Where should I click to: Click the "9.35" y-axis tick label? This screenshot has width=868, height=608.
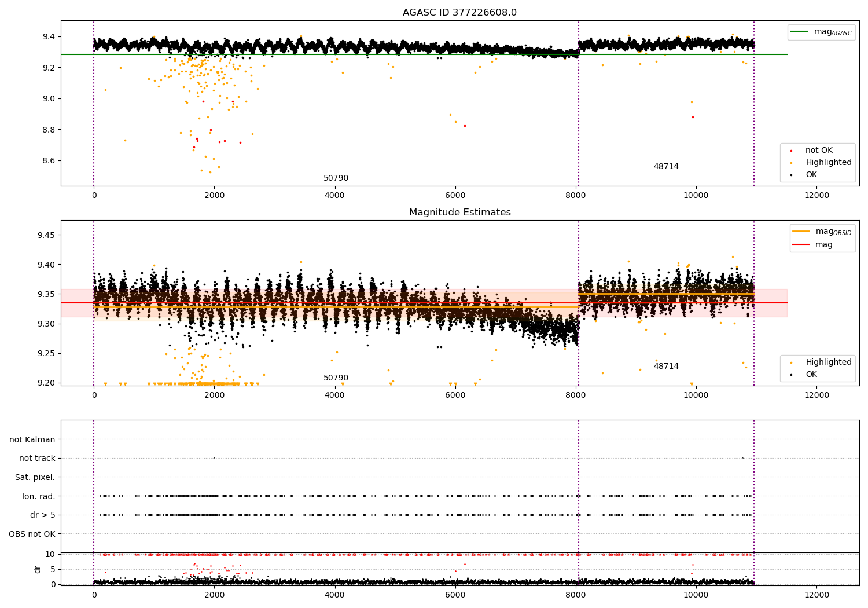tap(46, 295)
